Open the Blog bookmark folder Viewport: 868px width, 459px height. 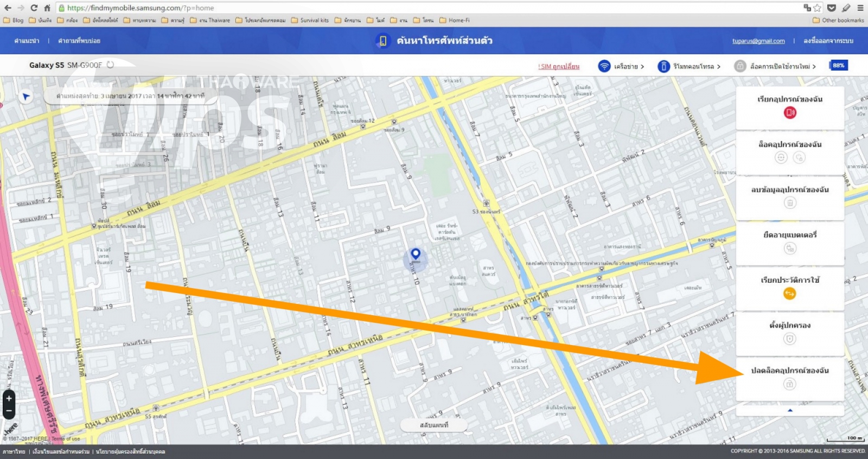(x=14, y=21)
